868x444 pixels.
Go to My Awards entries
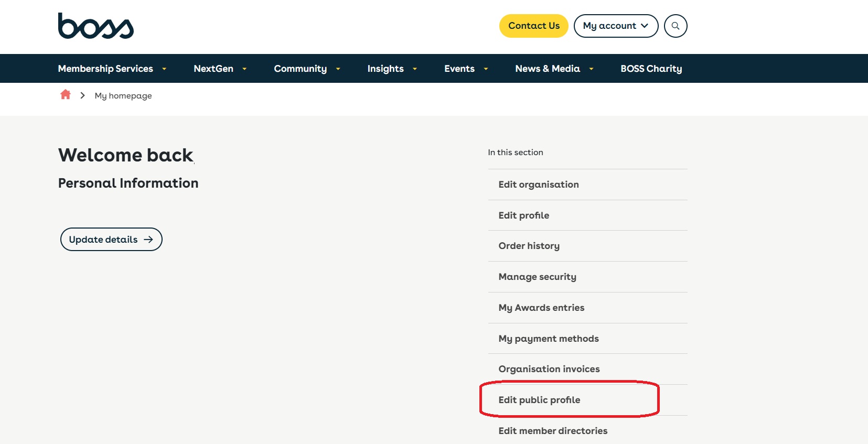tap(541, 308)
